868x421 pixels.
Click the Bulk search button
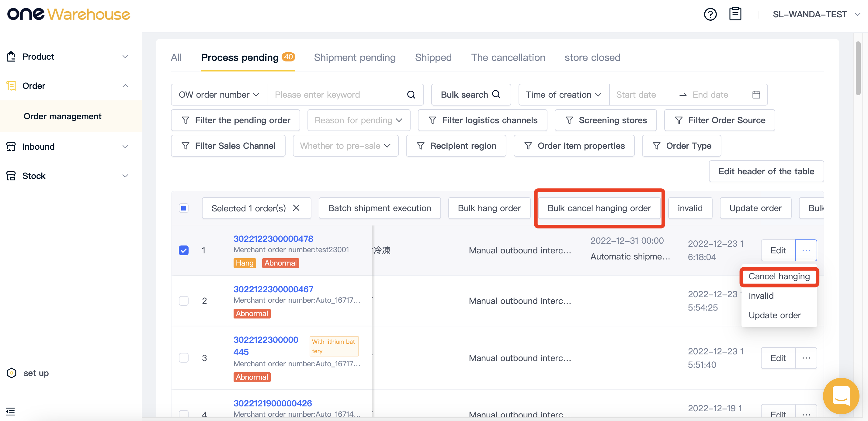pyautogui.click(x=471, y=95)
